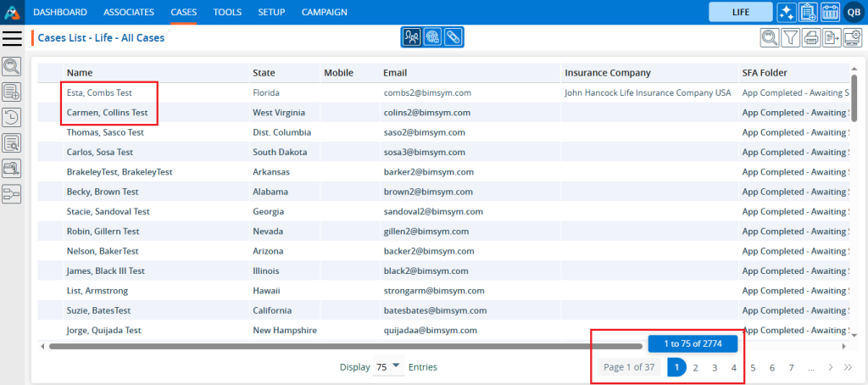Open the DASHBOARD menu

[x=60, y=12]
